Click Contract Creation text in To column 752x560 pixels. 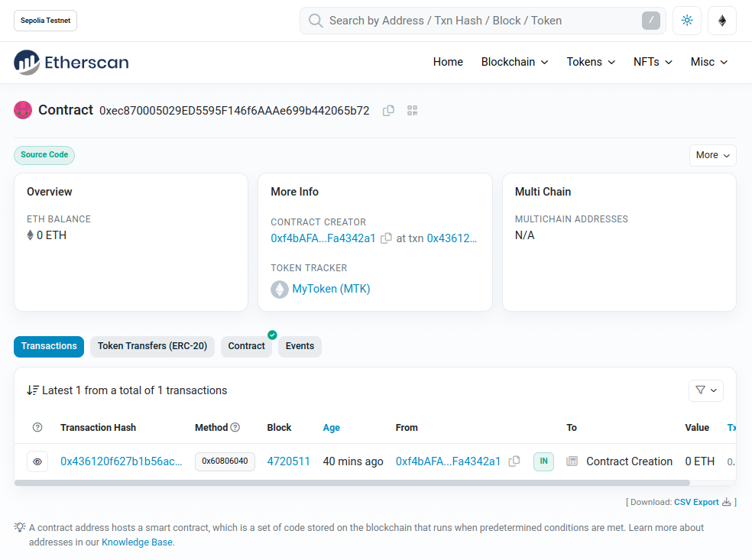(x=629, y=461)
